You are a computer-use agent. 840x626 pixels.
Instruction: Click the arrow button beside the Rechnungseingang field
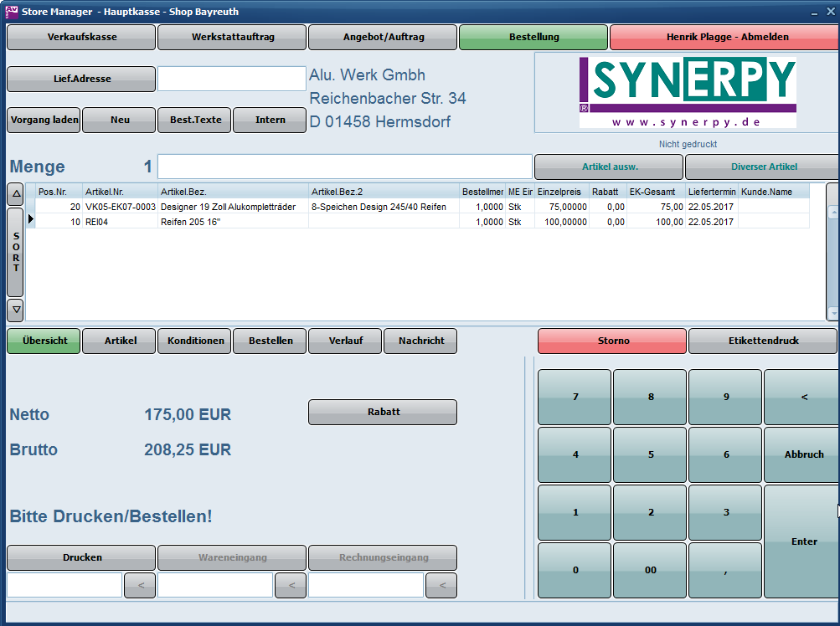441,586
